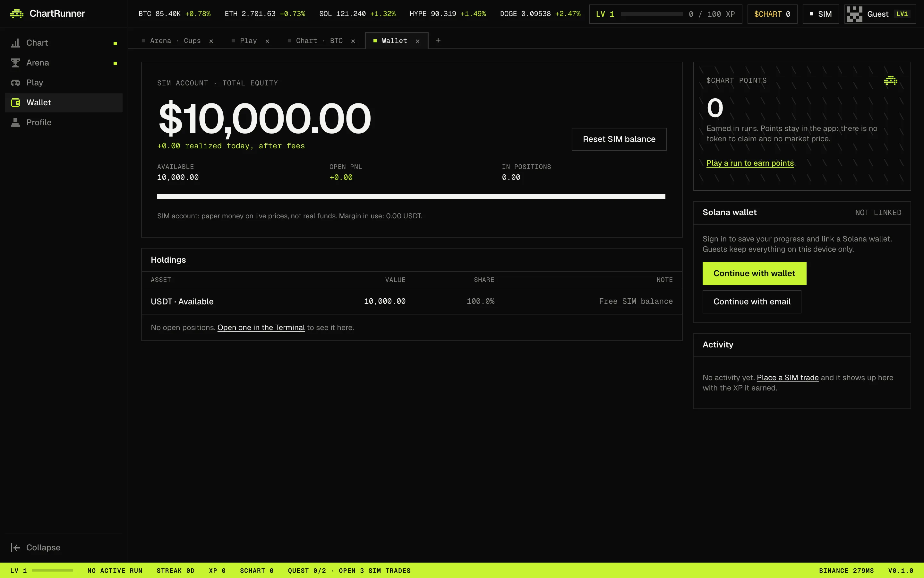Click Quest 0/2 Open 3 SIM trades status
Image resolution: width=924 pixels, height=578 pixels.
(349, 571)
